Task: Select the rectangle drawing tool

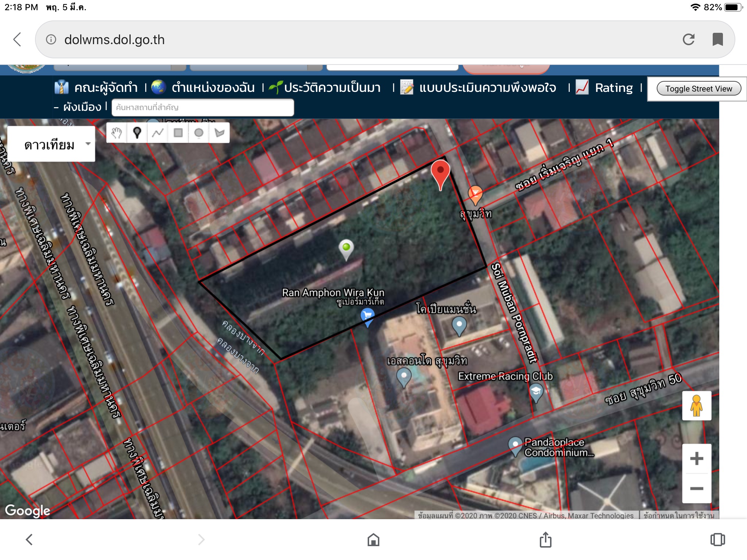Action: coord(178,133)
